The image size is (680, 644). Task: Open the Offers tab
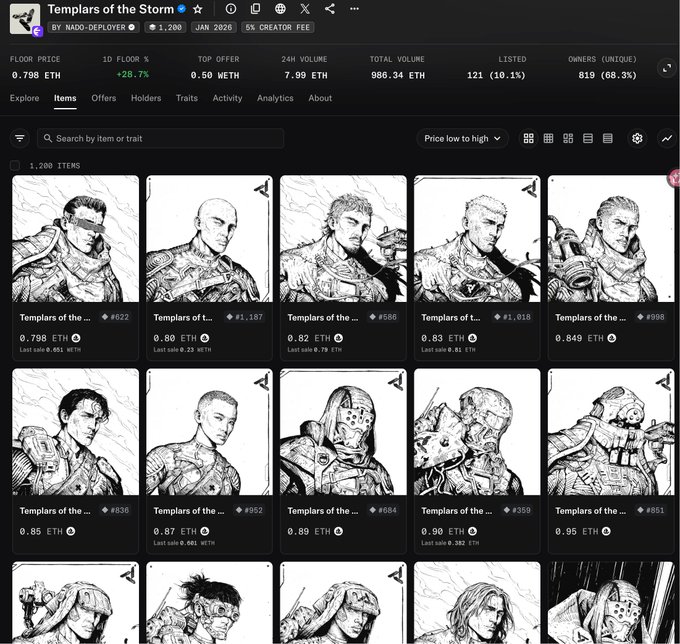click(104, 98)
